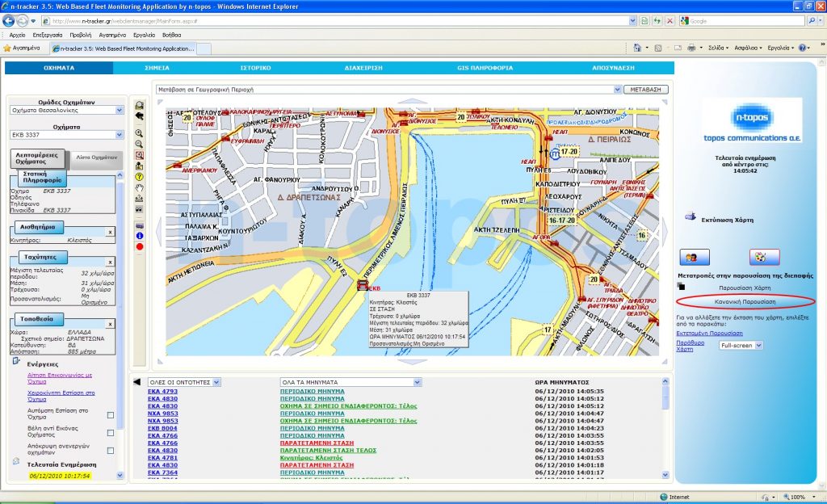Click the IE help question mark icon

[802, 48]
